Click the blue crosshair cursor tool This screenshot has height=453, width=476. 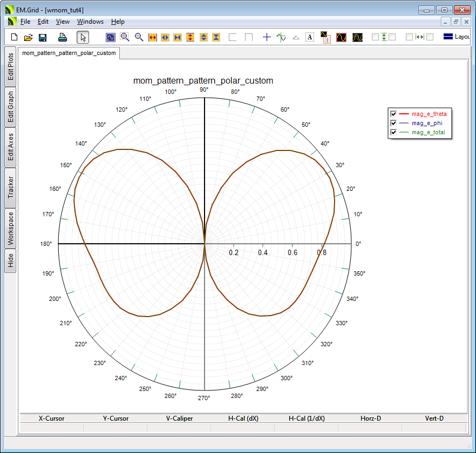(x=267, y=37)
